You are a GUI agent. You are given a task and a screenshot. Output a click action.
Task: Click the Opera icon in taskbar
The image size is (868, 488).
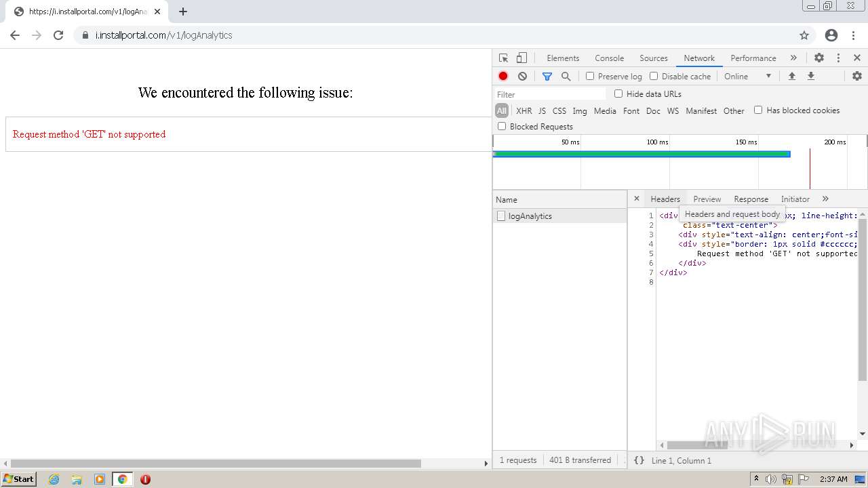[x=145, y=479]
